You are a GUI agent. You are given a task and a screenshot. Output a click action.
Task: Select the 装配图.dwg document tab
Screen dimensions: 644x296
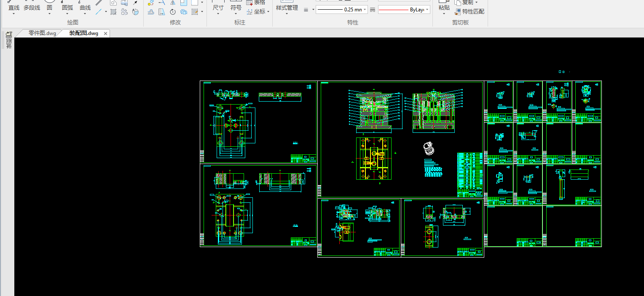pos(83,33)
